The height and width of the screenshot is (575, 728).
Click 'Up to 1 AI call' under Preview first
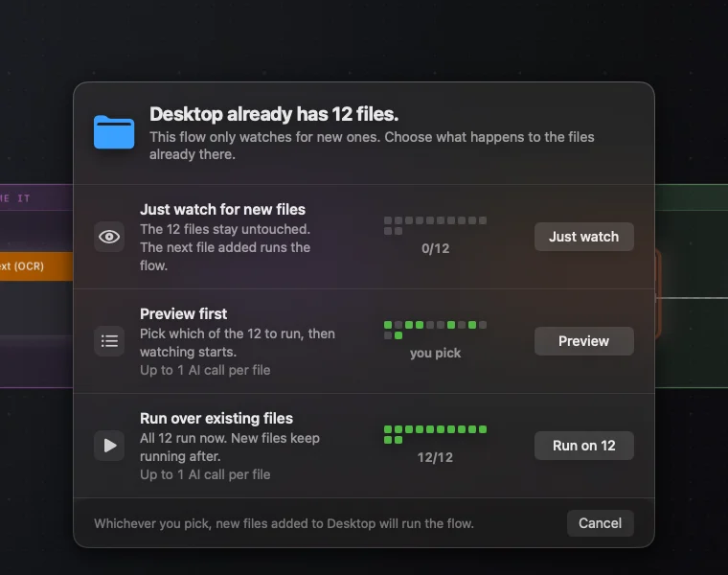tap(205, 370)
